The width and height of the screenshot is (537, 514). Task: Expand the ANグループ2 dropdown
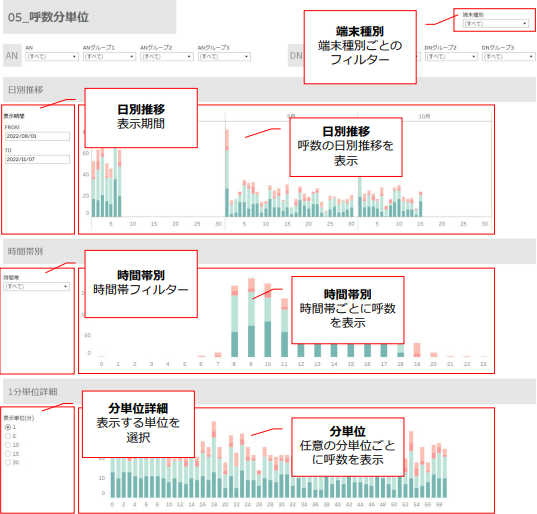pos(167,57)
